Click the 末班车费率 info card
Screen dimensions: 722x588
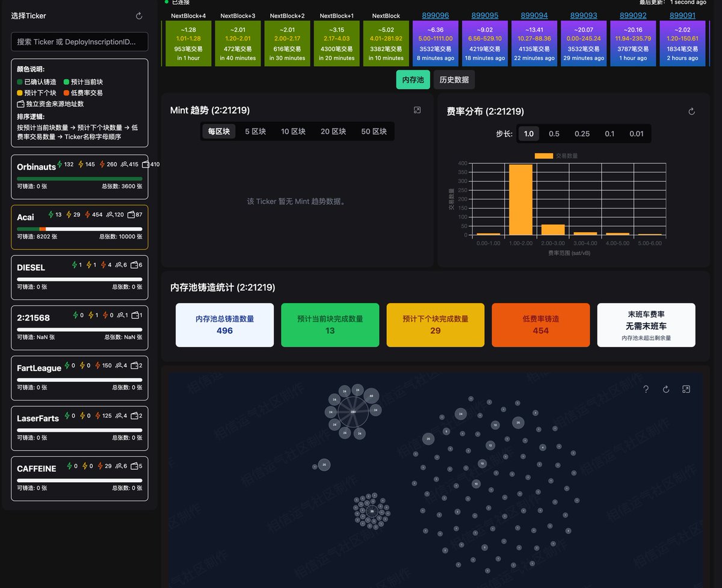pyautogui.click(x=646, y=325)
